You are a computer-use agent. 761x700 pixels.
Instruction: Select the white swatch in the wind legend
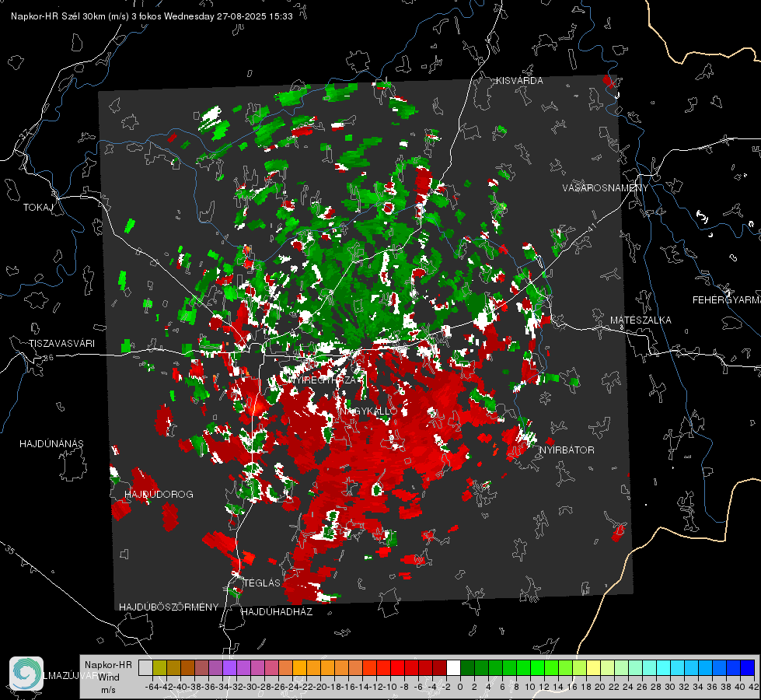453,668
